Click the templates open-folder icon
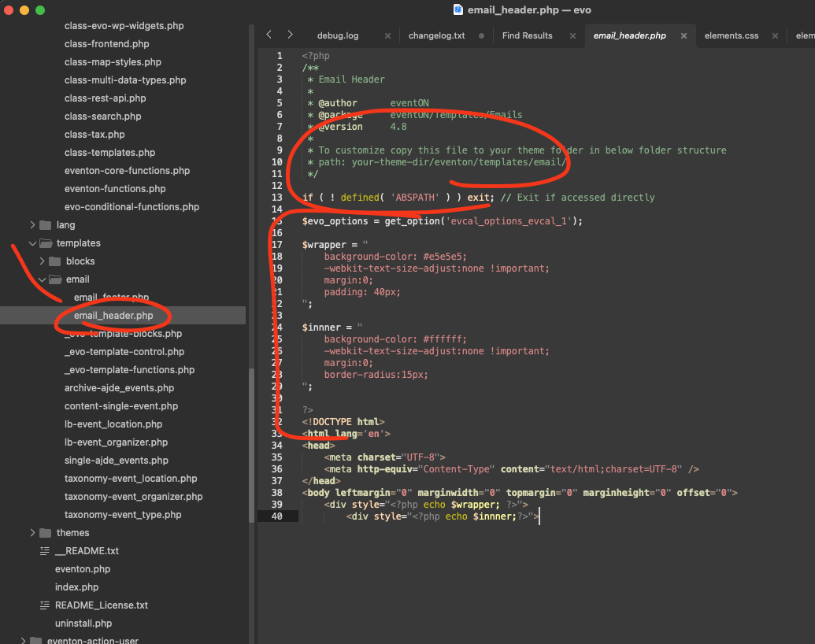 point(46,243)
